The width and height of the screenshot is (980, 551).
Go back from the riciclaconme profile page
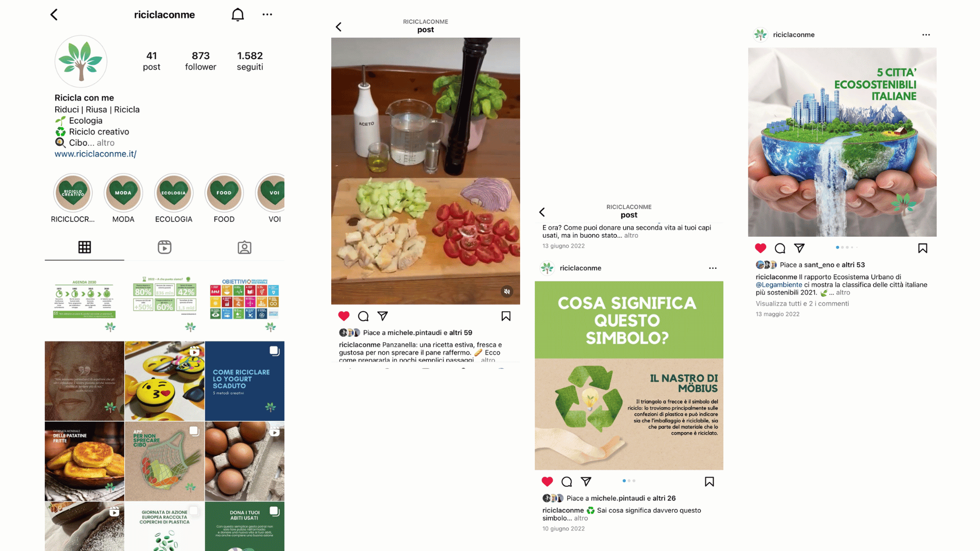[x=54, y=15]
